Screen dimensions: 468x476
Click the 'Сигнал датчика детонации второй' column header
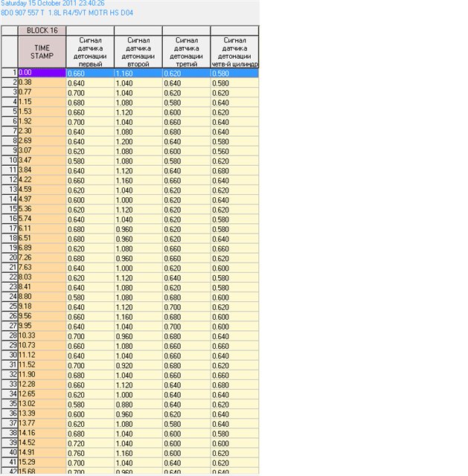click(138, 52)
